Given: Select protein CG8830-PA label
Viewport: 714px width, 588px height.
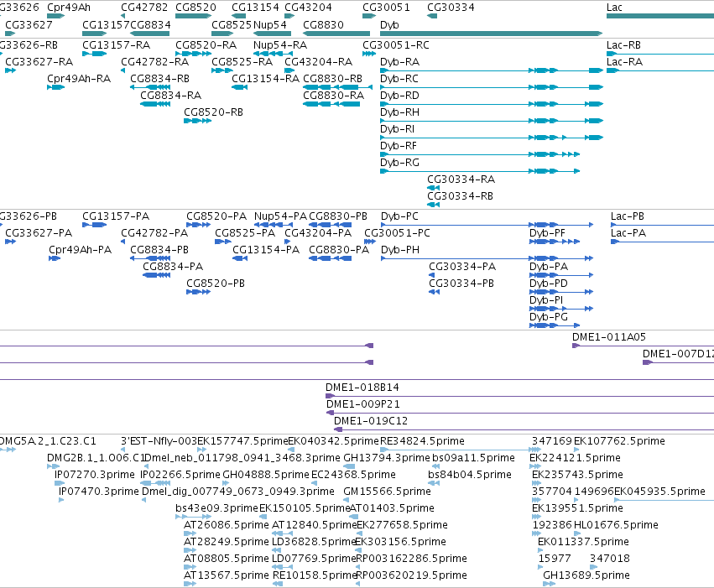Looking at the screenshot, I should (339, 250).
